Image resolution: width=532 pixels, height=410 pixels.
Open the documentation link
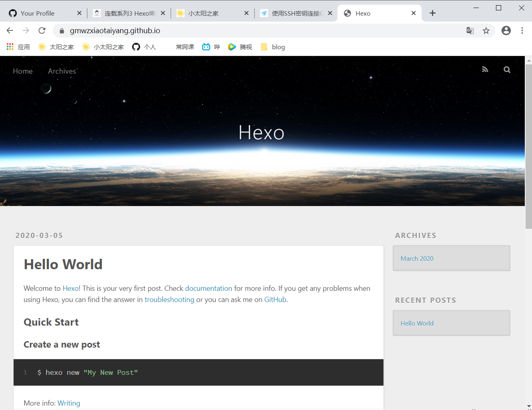(x=209, y=288)
